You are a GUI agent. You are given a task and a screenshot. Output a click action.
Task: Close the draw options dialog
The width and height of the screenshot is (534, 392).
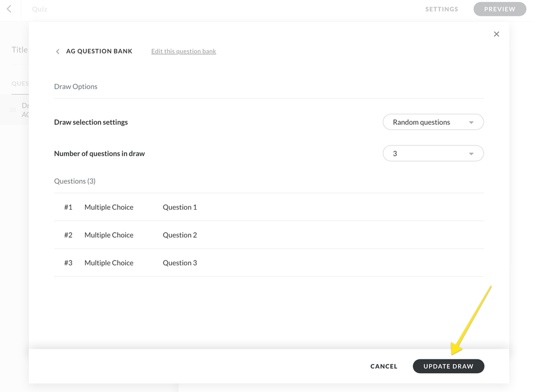coord(496,34)
